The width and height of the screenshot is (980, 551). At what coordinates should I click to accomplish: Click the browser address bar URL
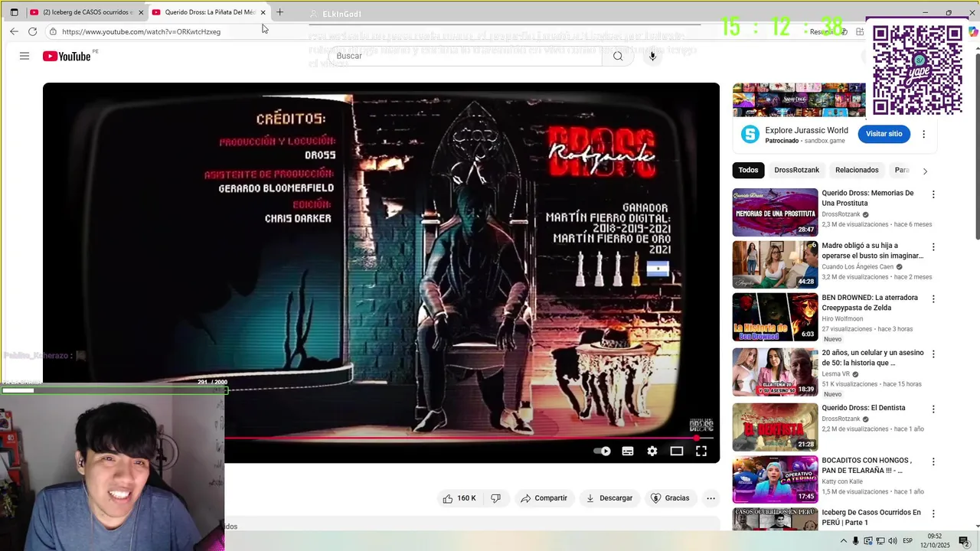pos(141,31)
